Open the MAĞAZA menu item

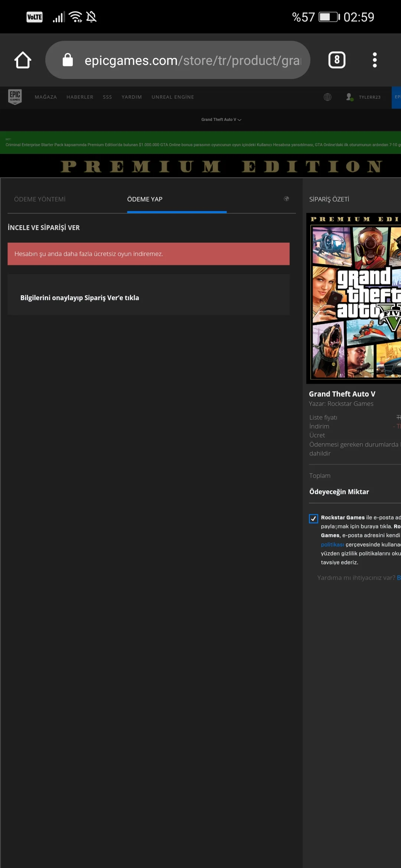click(x=46, y=97)
